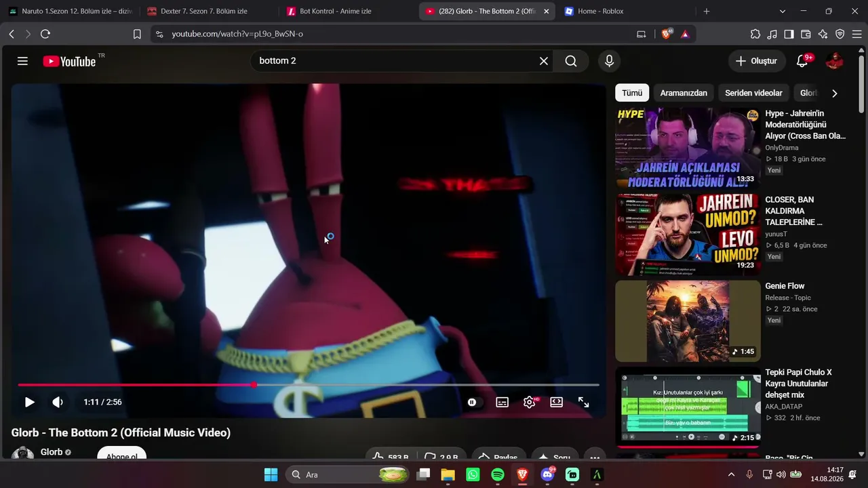Image resolution: width=868 pixels, height=488 pixels.
Task: View site information in address bar
Action: pyautogui.click(x=159, y=34)
